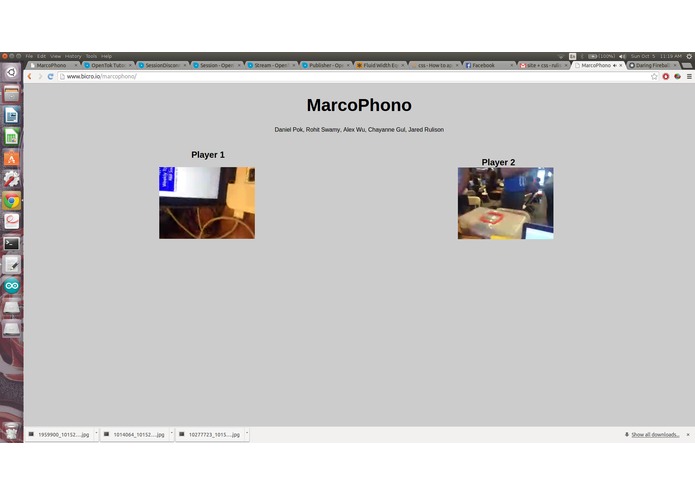Open System Settings wrench-and-gear icon
The width and height of the screenshot is (695, 494).
click(12, 179)
